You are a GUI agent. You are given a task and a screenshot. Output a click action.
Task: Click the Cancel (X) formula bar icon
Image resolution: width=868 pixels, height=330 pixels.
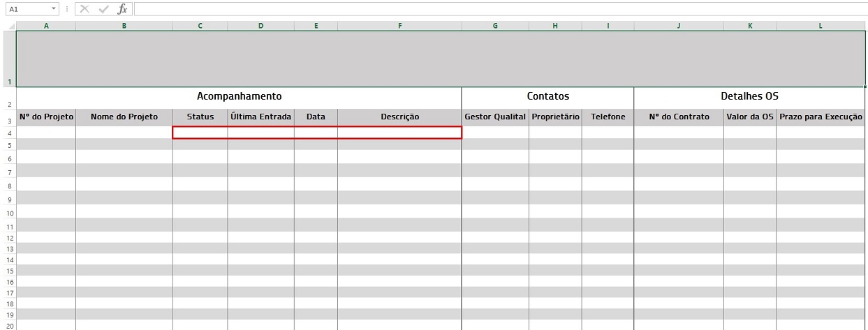click(x=85, y=9)
